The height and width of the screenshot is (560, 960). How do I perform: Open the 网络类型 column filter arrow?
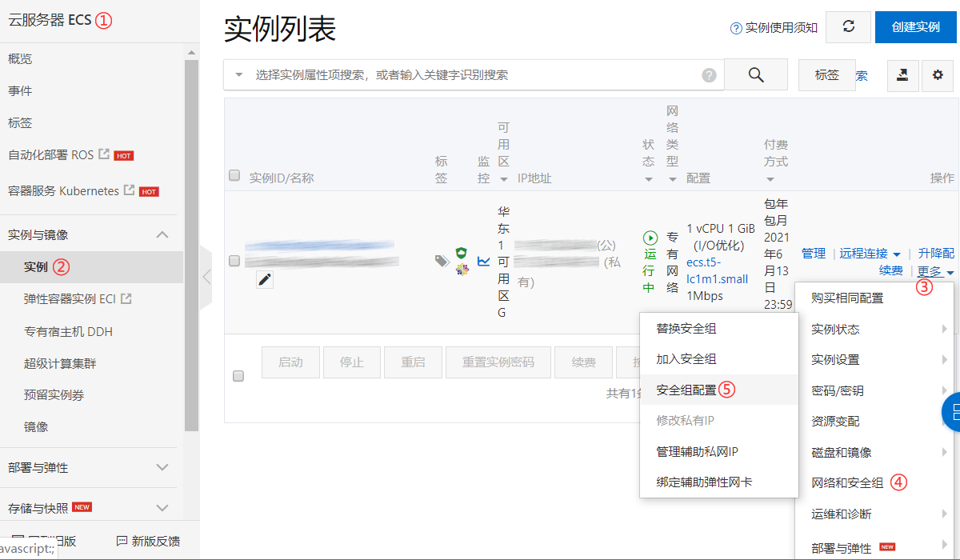click(672, 179)
